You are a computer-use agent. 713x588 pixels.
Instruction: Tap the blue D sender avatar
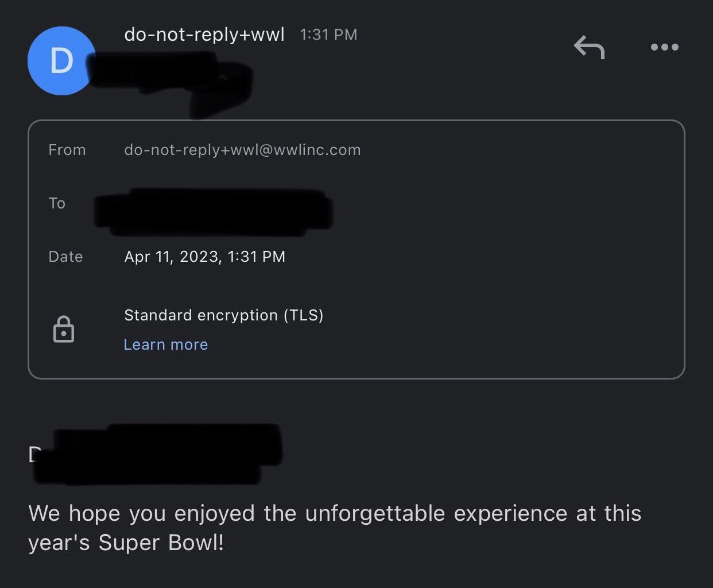(x=61, y=61)
